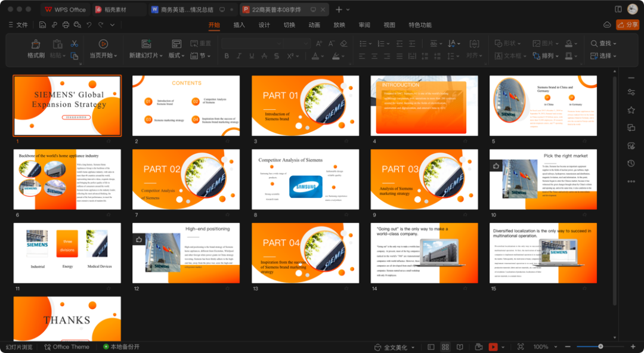The width and height of the screenshot is (644, 353).
Task: Select slide 8 Competitor Analysis thumbnail
Action: coord(305,179)
